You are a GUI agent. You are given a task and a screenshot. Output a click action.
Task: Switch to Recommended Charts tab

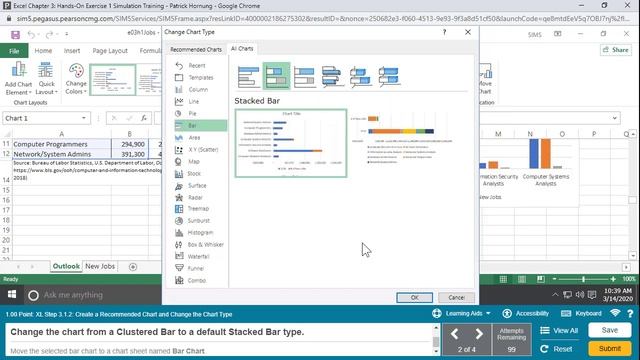coord(196,49)
